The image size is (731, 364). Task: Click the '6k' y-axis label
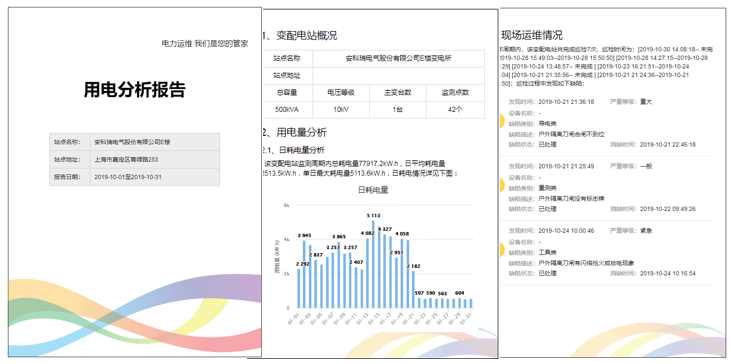click(x=287, y=205)
